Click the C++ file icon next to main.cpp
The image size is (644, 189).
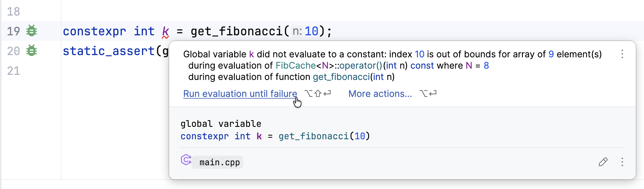tap(186, 160)
